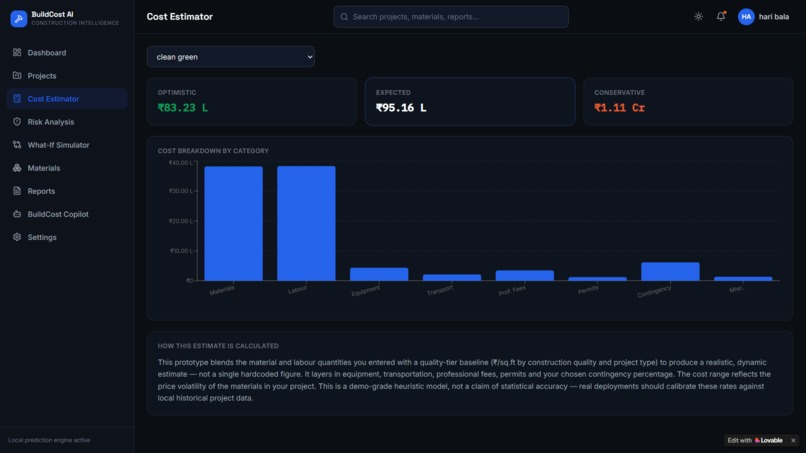Click the Equipment bar in the chart
This screenshot has height=453, width=806.
[379, 274]
